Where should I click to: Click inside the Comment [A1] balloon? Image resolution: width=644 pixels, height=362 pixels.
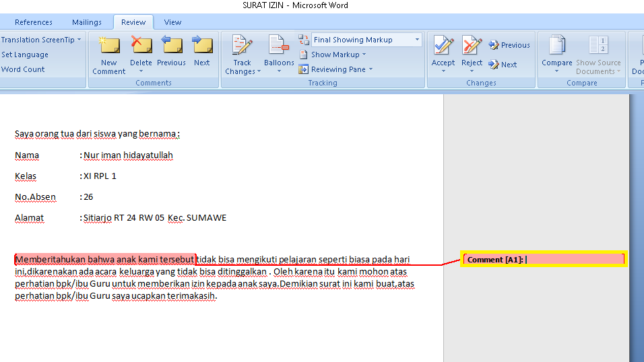(573, 260)
